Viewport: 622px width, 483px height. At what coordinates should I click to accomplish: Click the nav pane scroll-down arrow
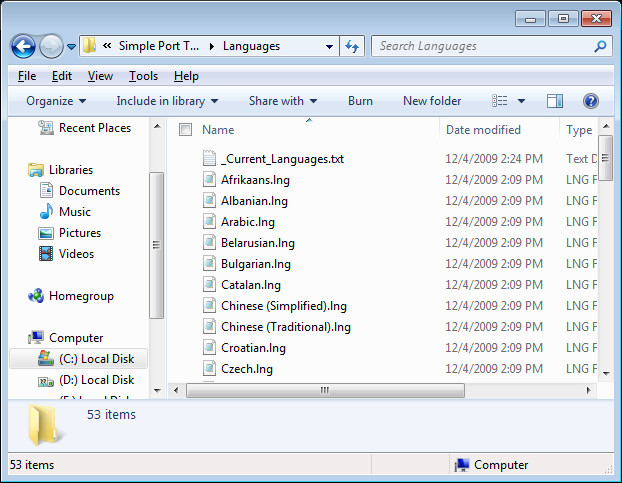coord(157,391)
